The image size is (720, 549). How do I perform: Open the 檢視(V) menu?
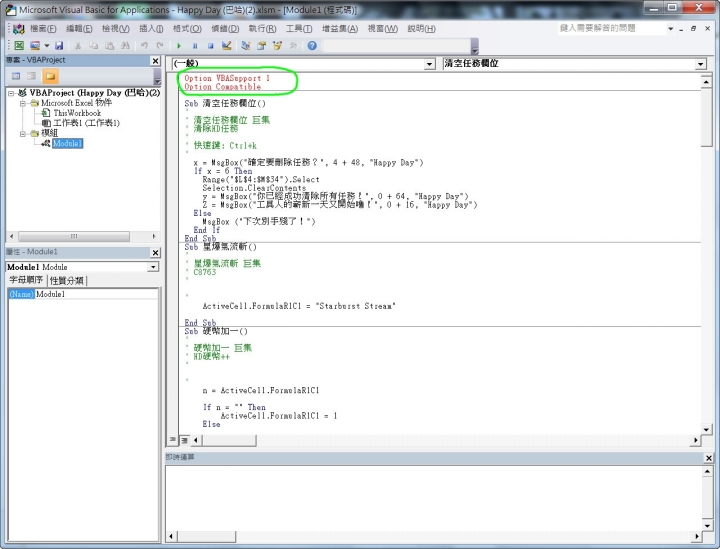coord(115,28)
